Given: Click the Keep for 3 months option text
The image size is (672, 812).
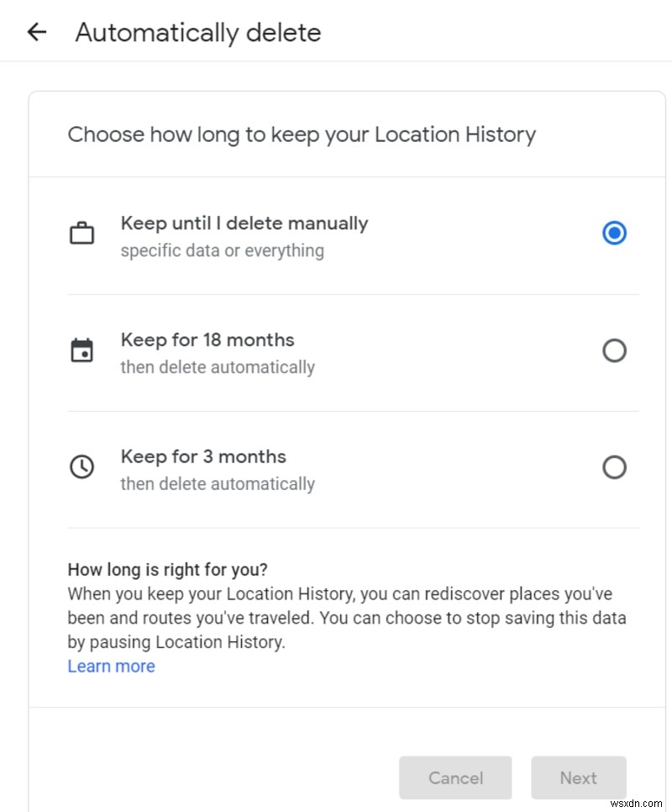Looking at the screenshot, I should click(202, 456).
